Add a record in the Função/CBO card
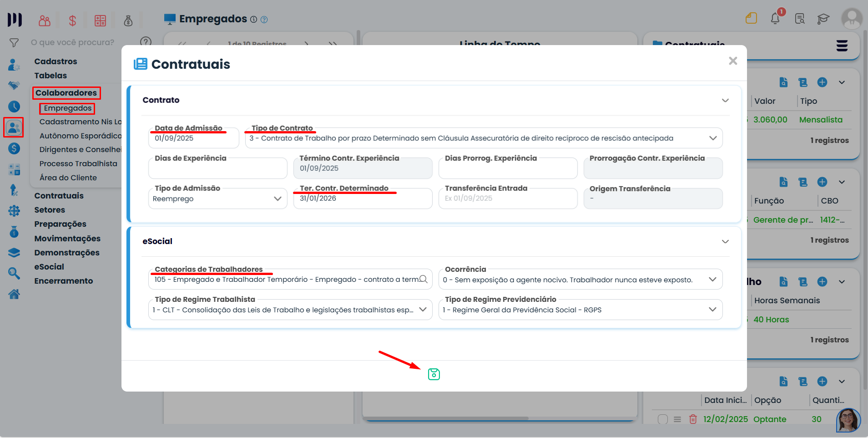868x438 pixels. (x=822, y=182)
